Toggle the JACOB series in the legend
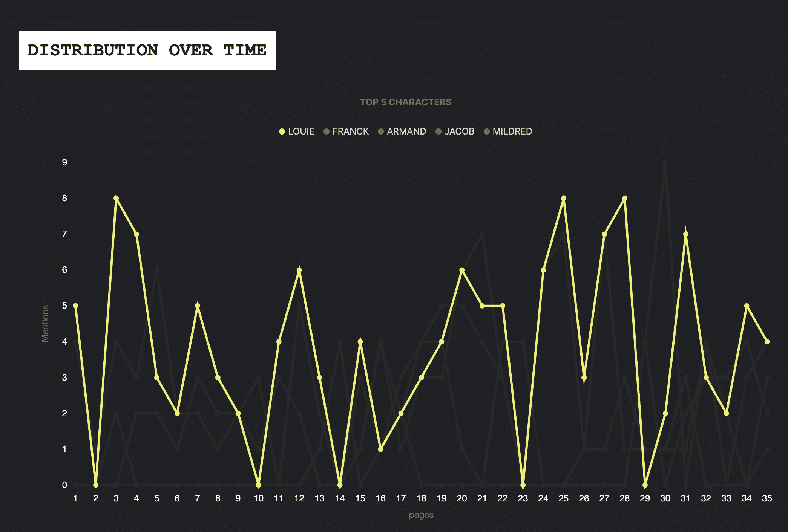788x532 pixels. tap(455, 131)
